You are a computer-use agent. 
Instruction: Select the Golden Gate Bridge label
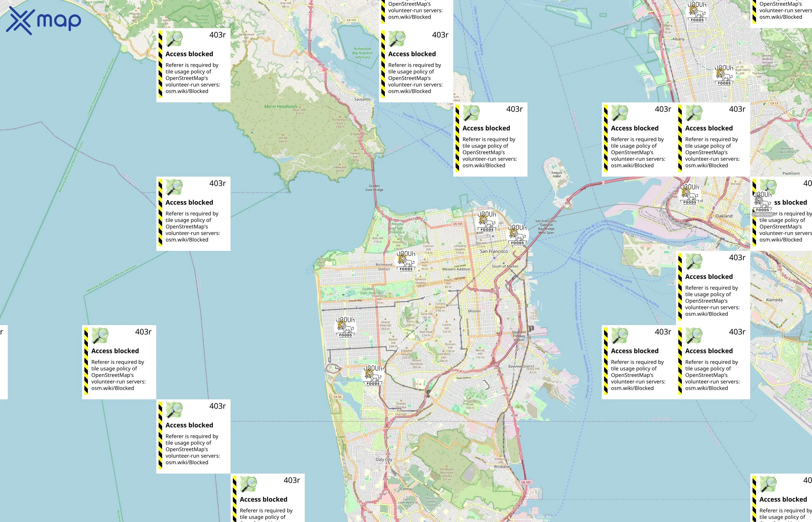point(374,188)
